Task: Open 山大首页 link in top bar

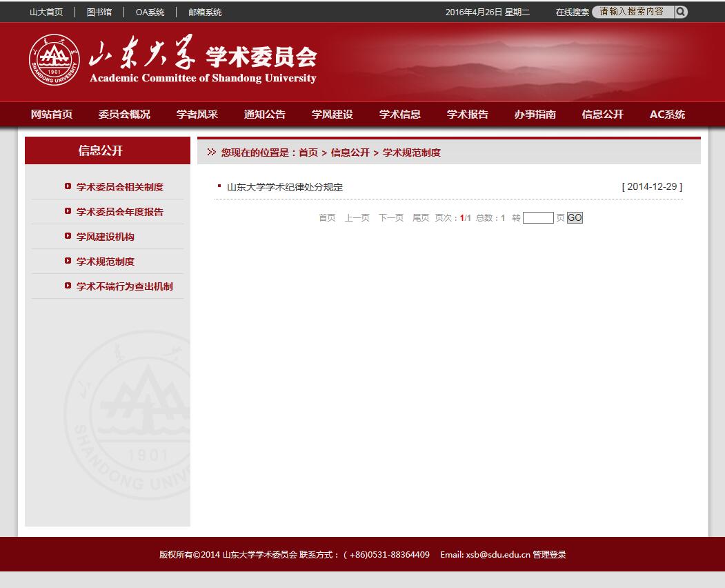Action: (x=46, y=12)
